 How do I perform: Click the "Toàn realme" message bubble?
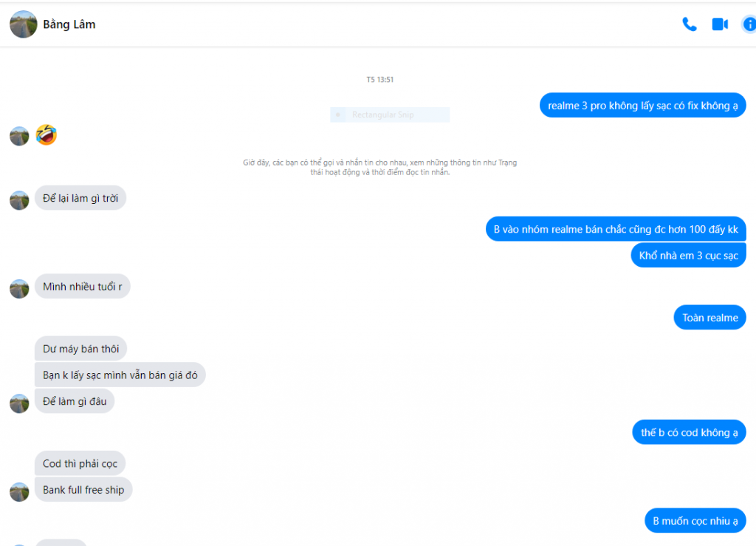click(709, 318)
